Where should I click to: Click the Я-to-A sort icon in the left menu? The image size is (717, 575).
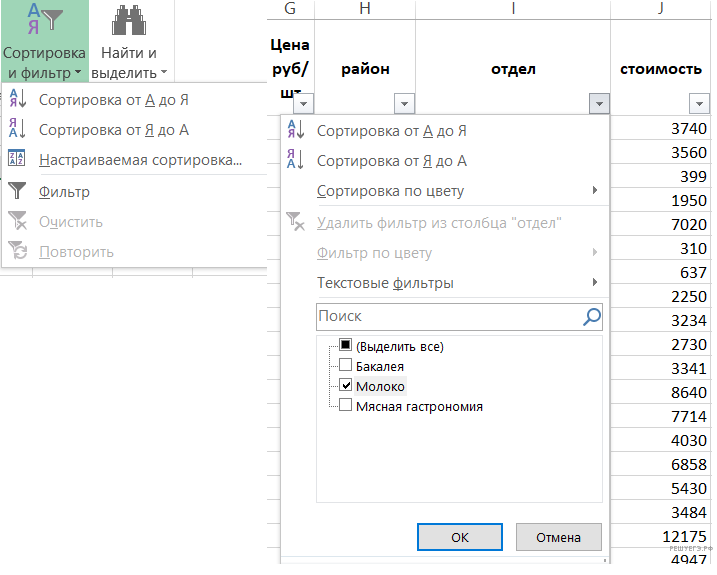tap(17, 129)
